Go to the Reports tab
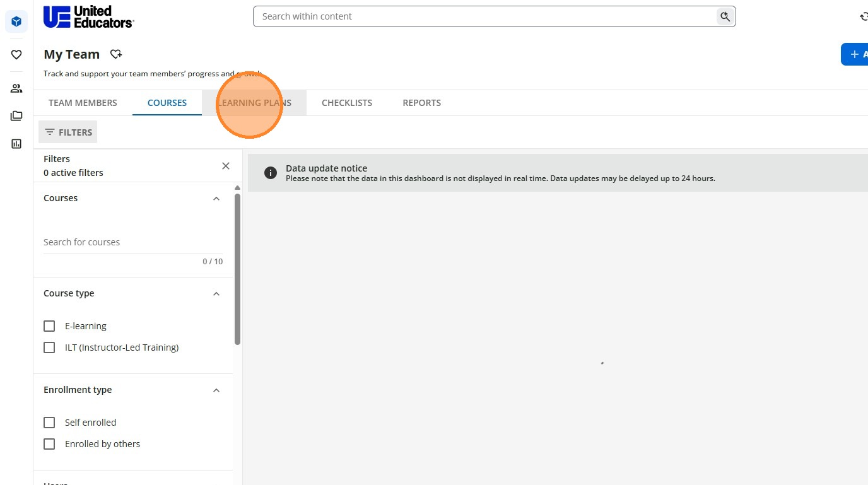 click(x=422, y=103)
